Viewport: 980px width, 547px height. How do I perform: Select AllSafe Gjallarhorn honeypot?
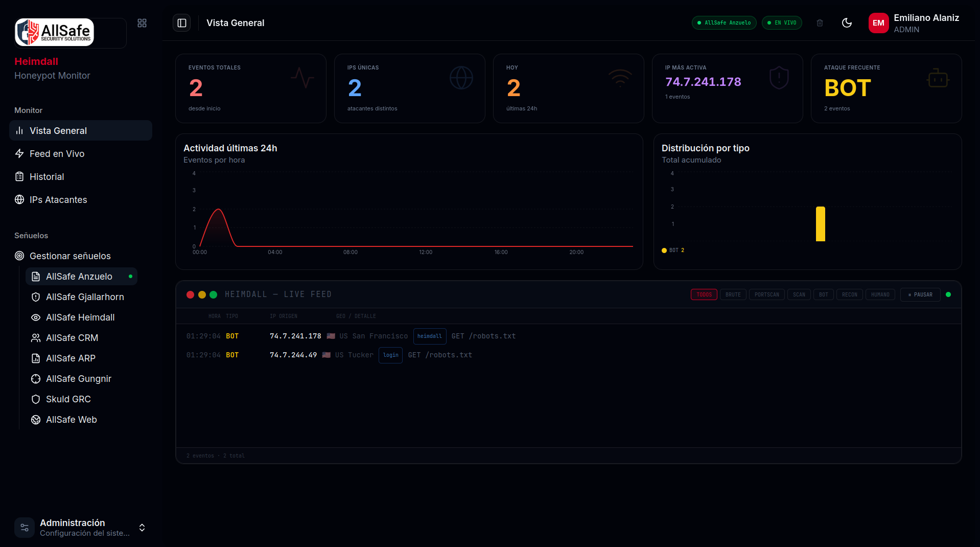click(82, 297)
